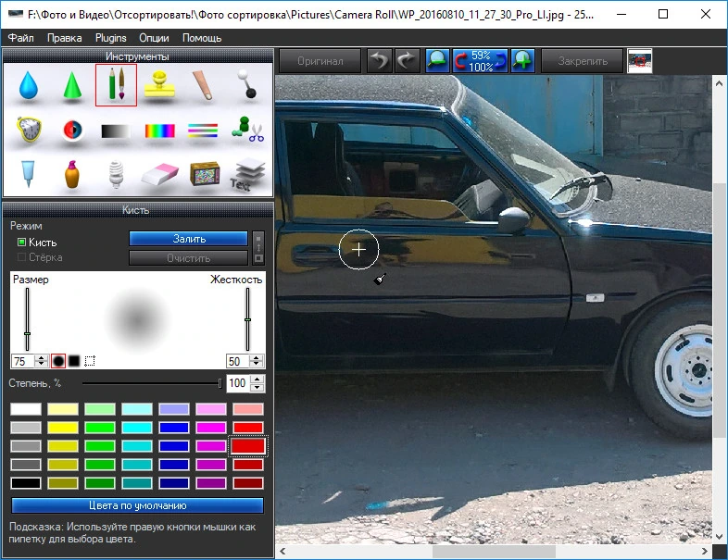Choose the square brush shape
This screenshot has width=728, height=560.
pyautogui.click(x=74, y=361)
